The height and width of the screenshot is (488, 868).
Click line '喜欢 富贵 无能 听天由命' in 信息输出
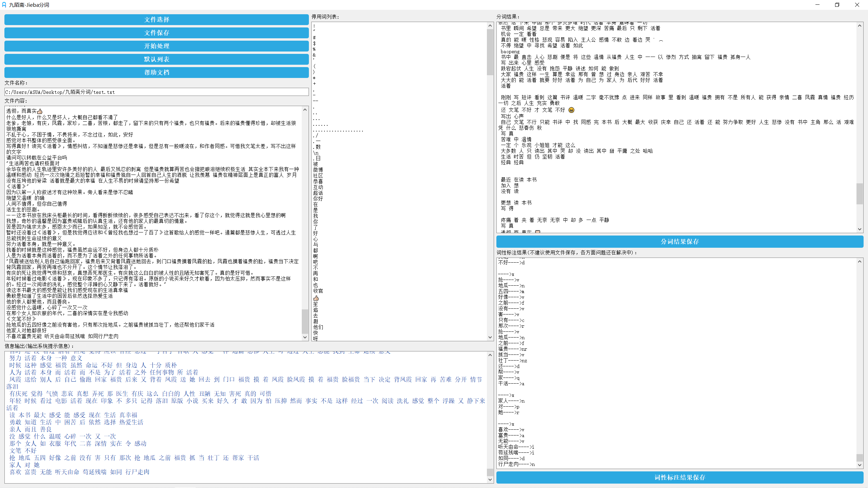pos(79,472)
